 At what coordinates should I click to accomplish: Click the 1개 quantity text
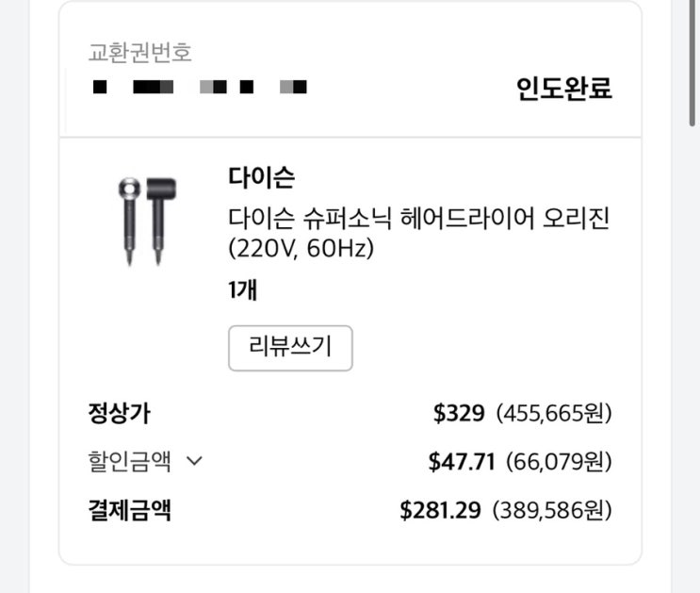(x=243, y=290)
